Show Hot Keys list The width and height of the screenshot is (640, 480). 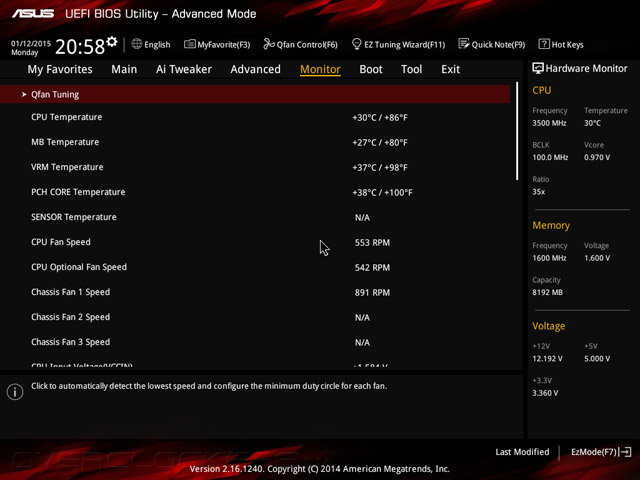pos(567,45)
